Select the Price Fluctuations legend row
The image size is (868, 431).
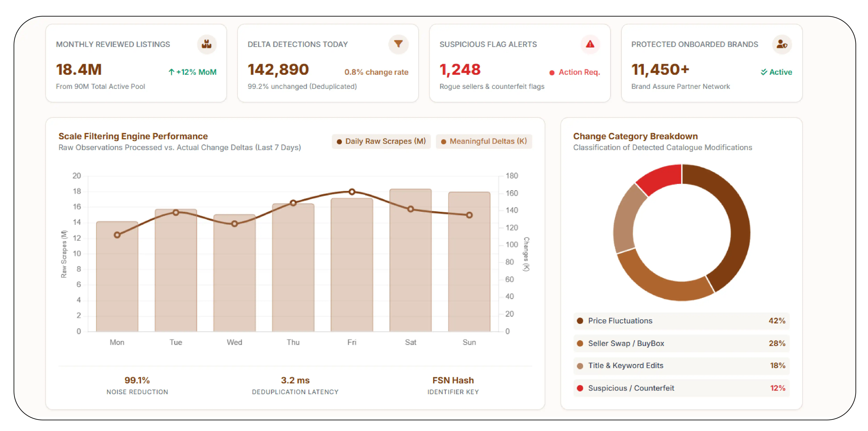pos(681,321)
